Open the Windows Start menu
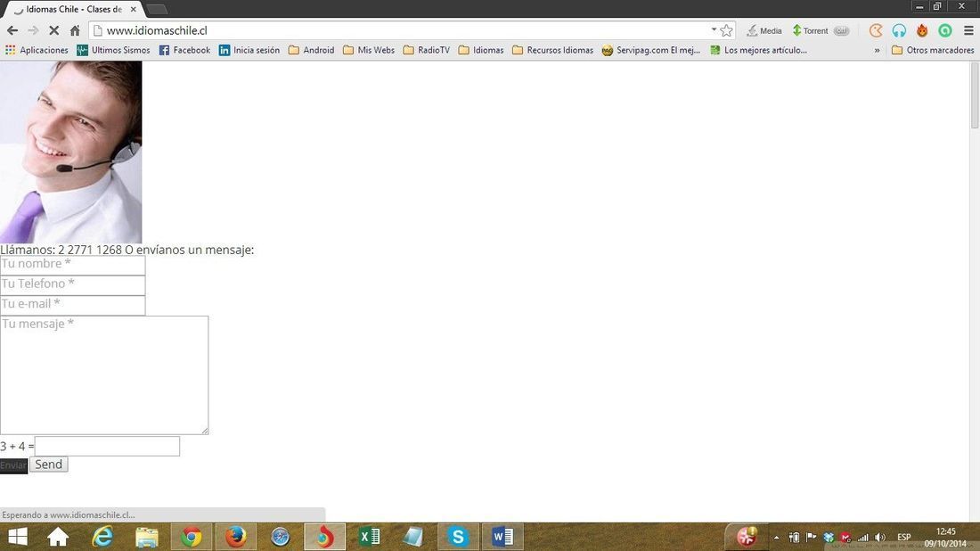The image size is (980, 551). 18,537
